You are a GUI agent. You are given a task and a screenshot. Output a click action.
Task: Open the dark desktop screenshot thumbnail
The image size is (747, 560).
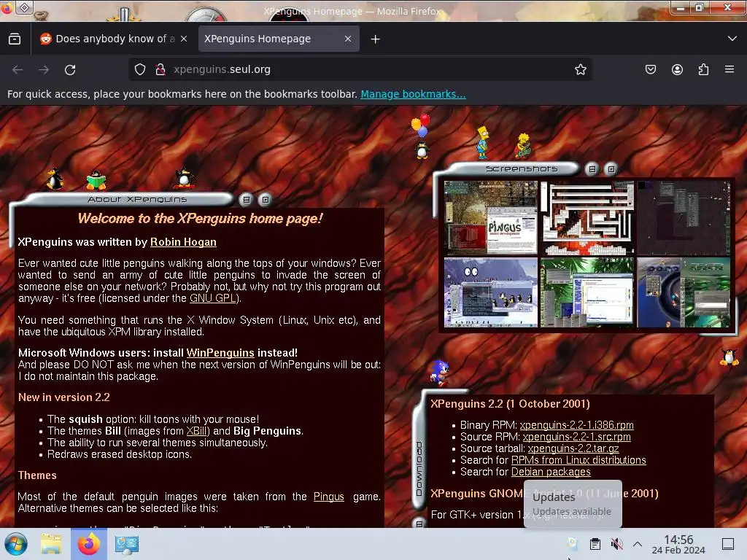pyautogui.click(x=684, y=217)
